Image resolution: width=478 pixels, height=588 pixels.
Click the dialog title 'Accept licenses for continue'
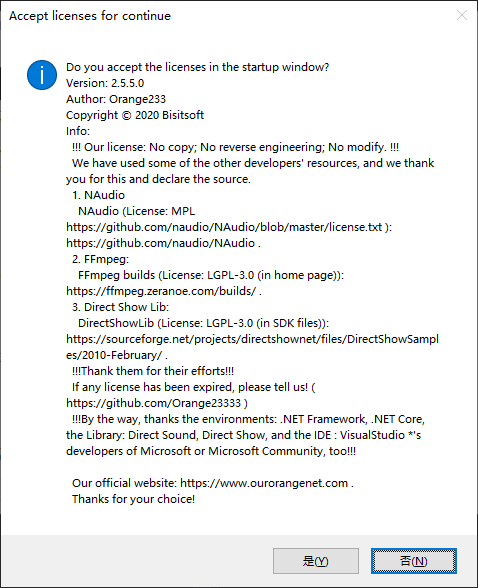tap(90, 16)
